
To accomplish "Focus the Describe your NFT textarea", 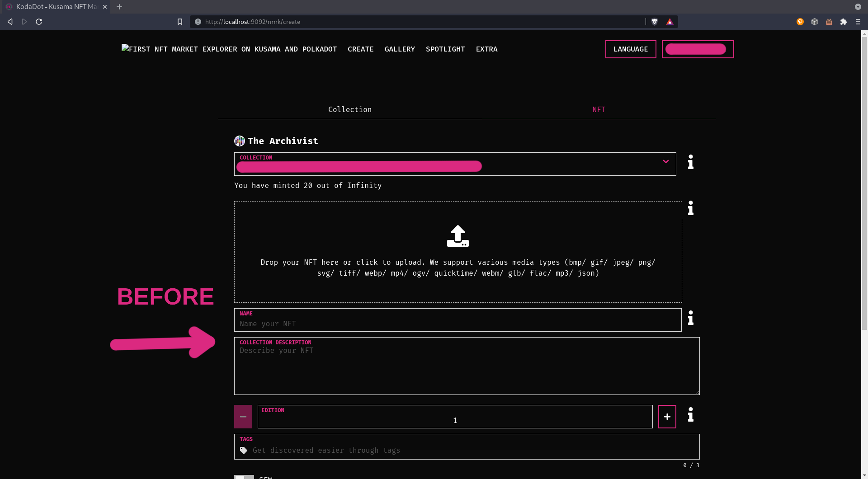I will coord(467,366).
